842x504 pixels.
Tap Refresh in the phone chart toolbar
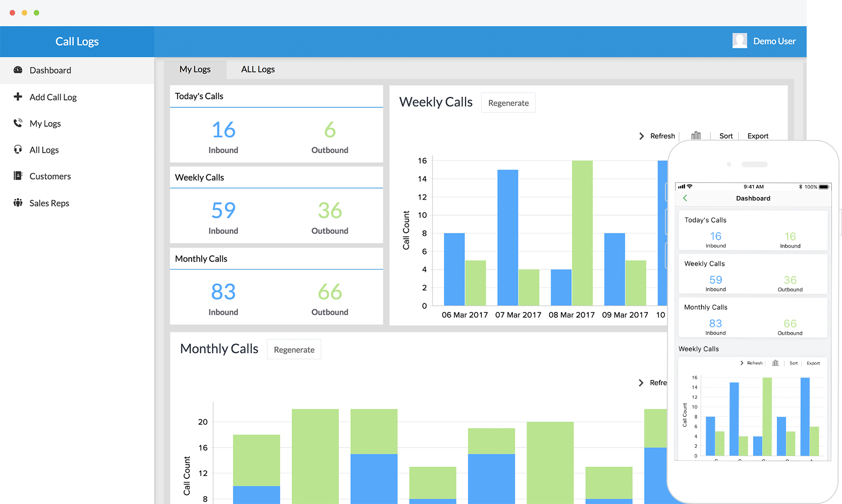coord(755,363)
